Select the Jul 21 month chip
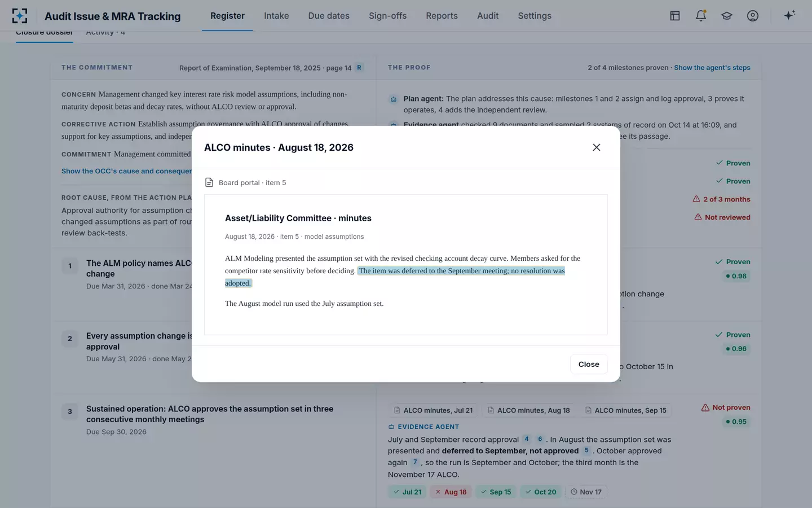The height and width of the screenshot is (508, 812). pyautogui.click(x=407, y=492)
